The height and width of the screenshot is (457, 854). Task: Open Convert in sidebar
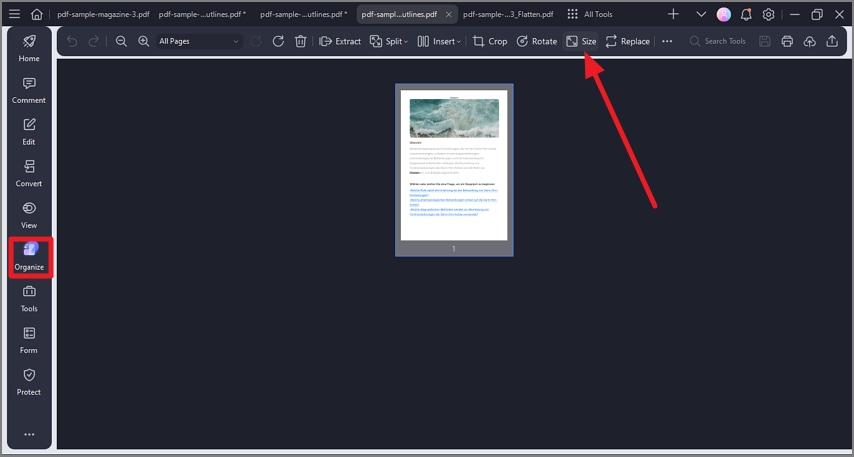29,173
